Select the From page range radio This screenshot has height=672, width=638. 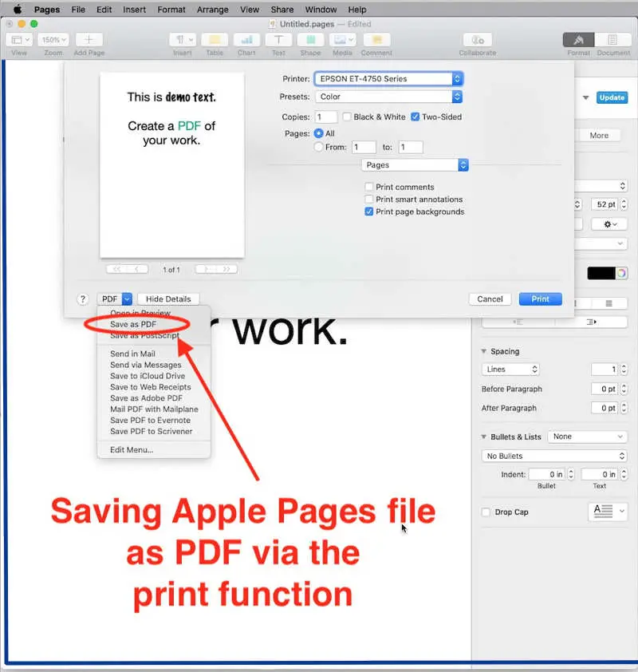click(318, 147)
